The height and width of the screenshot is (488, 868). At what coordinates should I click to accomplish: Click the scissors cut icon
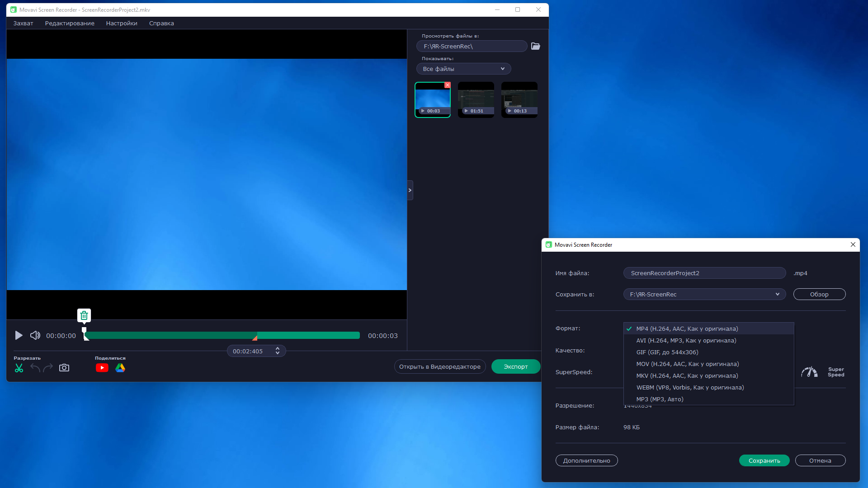(x=19, y=368)
